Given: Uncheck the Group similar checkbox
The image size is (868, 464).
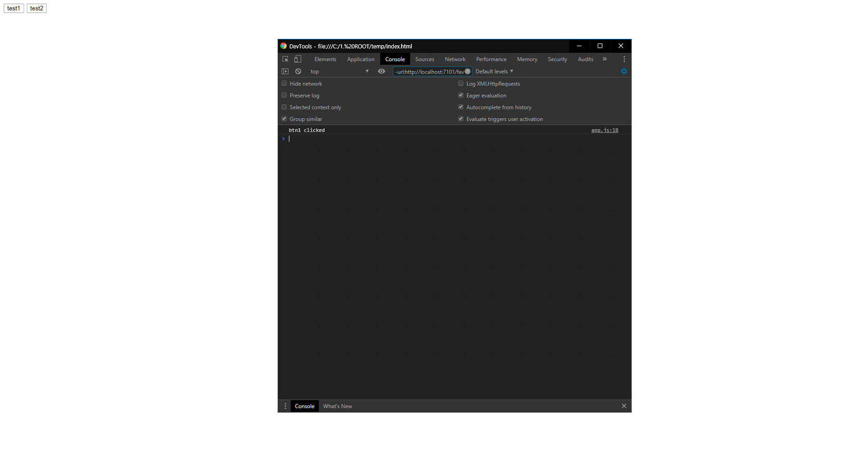Looking at the screenshot, I should coord(284,119).
